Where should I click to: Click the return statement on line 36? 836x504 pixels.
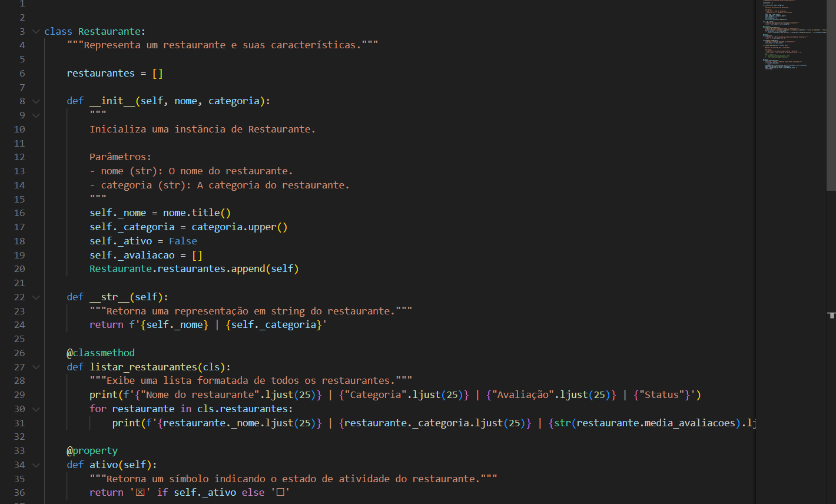coord(190,493)
